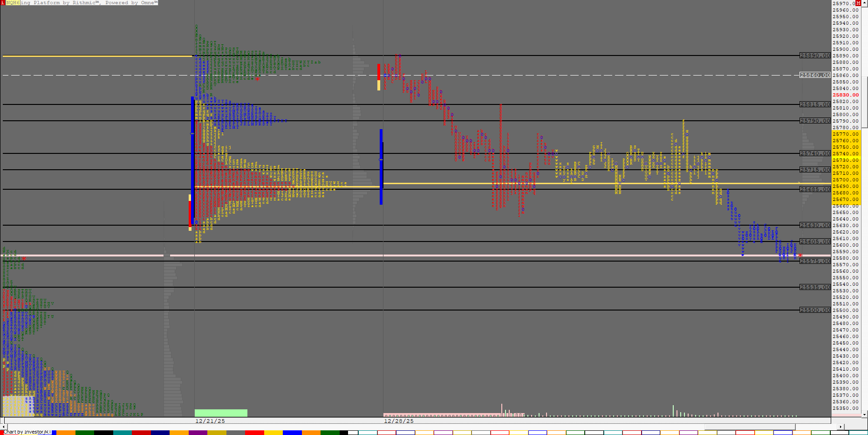Open the 'Chart by Investor/RT' label

[27, 432]
